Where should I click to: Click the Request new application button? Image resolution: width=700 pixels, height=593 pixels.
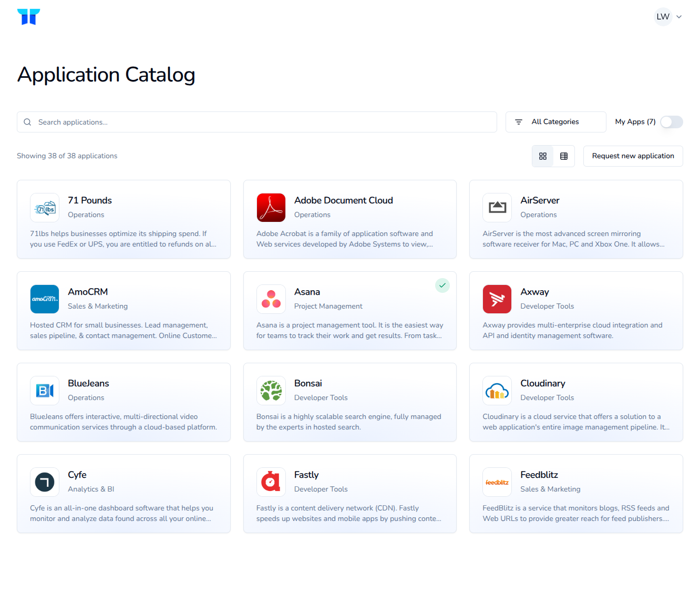[x=633, y=156]
